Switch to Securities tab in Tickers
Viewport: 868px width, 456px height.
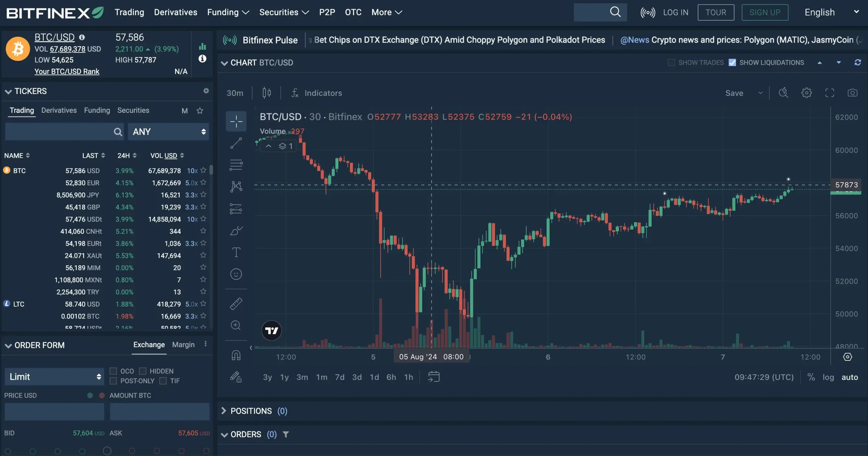(x=133, y=110)
